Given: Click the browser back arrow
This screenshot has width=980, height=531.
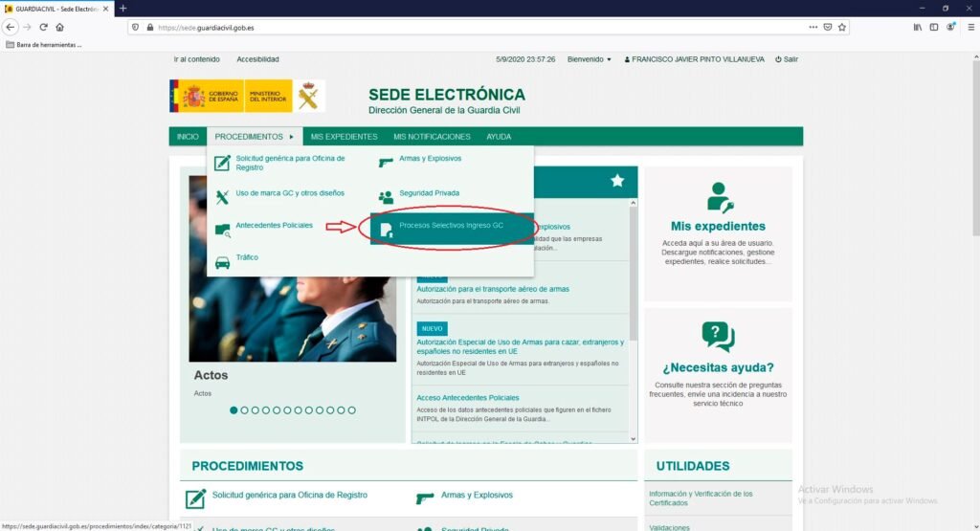Looking at the screenshot, I should (10, 27).
